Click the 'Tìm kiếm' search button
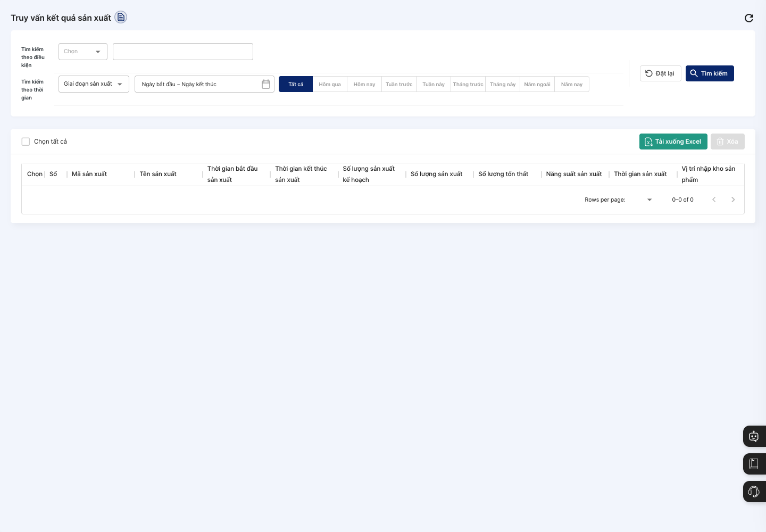This screenshot has height=532, width=766. pos(710,73)
